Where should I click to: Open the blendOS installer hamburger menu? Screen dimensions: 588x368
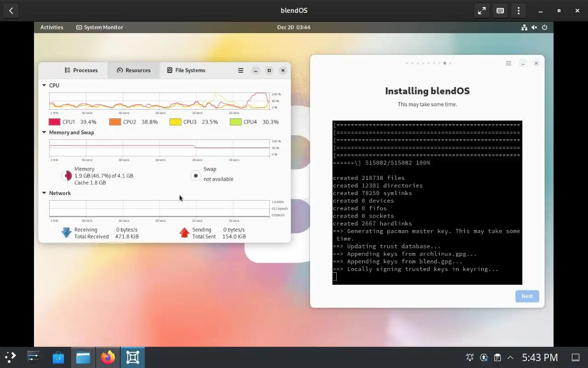click(x=509, y=63)
